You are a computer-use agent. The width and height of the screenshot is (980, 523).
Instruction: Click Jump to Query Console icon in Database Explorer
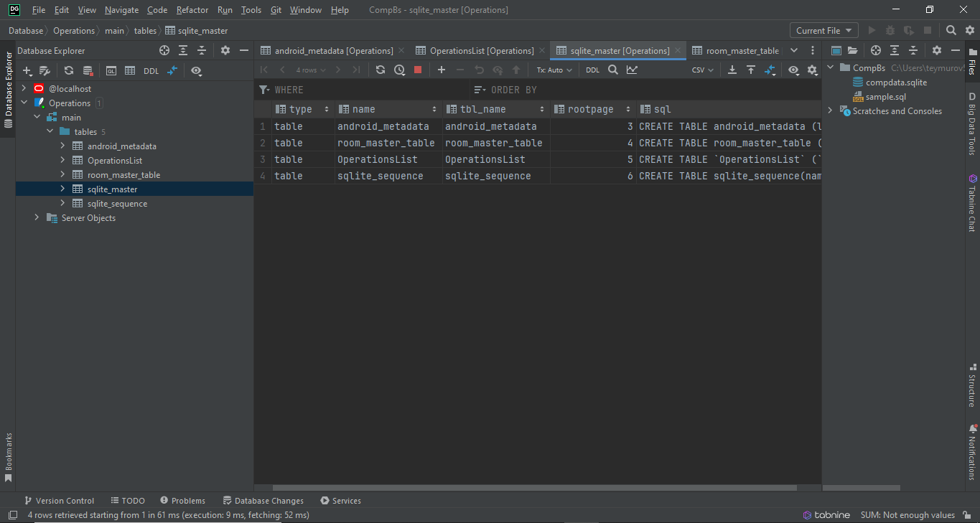coord(111,70)
